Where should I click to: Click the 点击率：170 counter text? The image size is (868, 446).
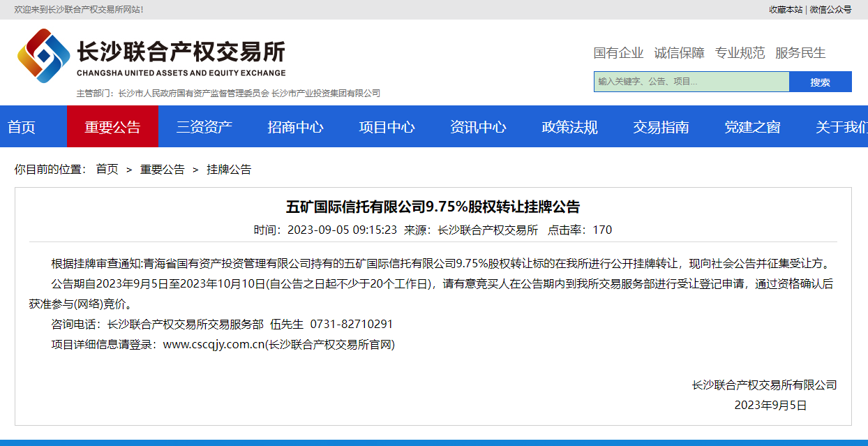click(580, 230)
